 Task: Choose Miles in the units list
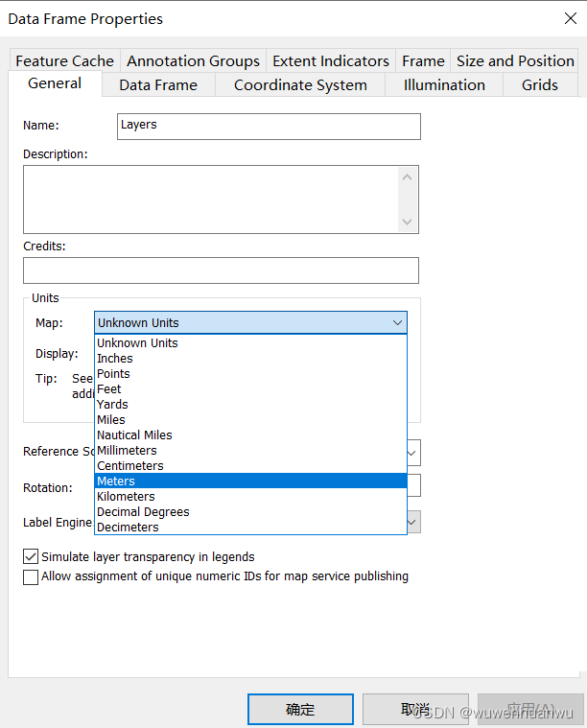point(250,420)
